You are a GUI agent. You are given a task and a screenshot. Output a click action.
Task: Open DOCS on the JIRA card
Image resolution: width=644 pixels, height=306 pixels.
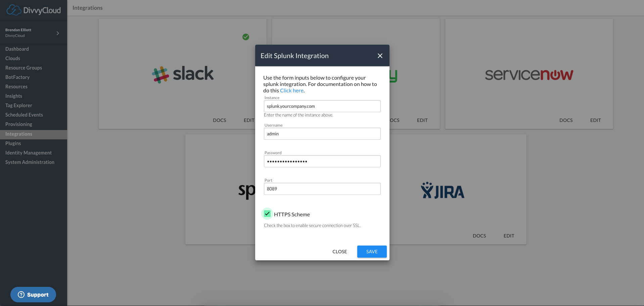coord(479,236)
